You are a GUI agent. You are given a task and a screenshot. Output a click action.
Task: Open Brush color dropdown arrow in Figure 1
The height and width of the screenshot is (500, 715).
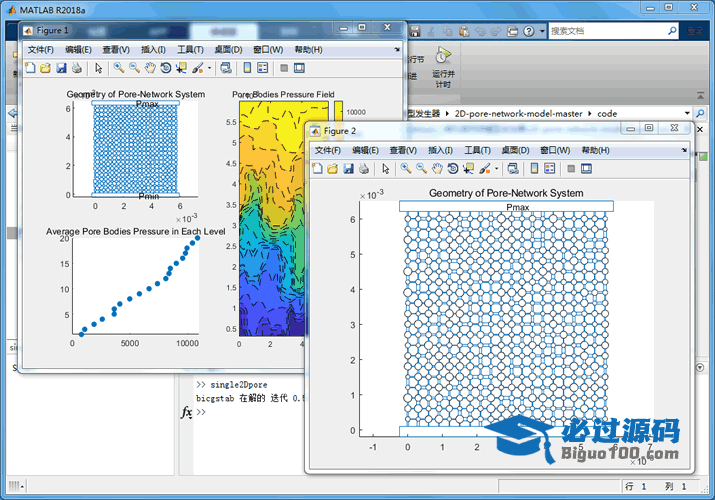point(209,68)
